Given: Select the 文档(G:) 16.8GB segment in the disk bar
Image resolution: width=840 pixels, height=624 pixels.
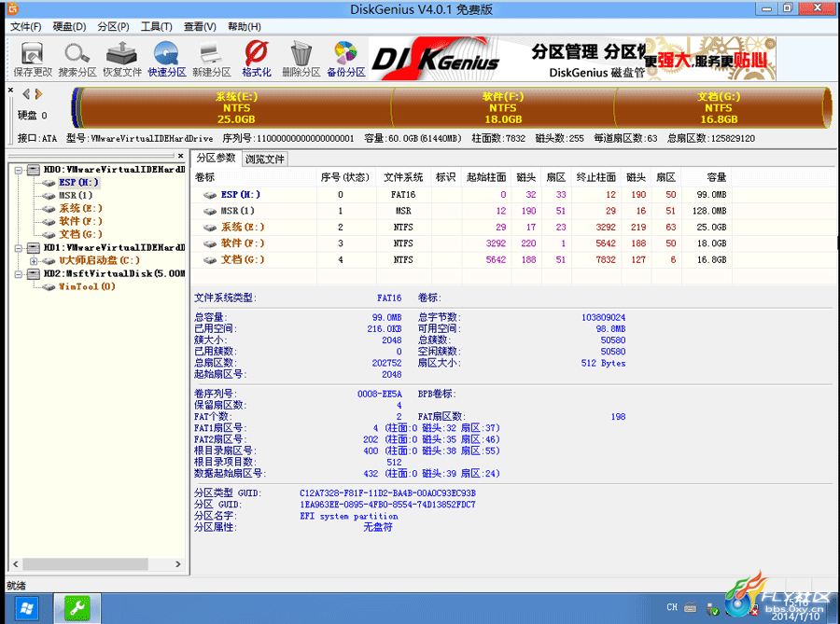Looking at the screenshot, I should pyautogui.click(x=719, y=108).
